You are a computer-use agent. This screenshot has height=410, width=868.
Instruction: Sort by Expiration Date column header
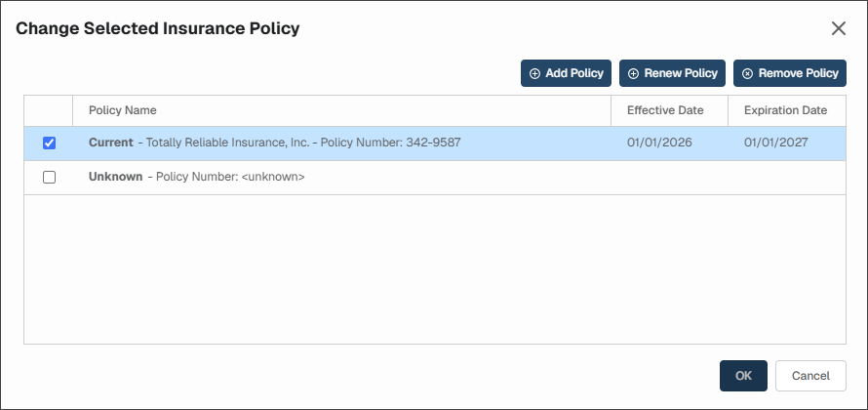(785, 110)
